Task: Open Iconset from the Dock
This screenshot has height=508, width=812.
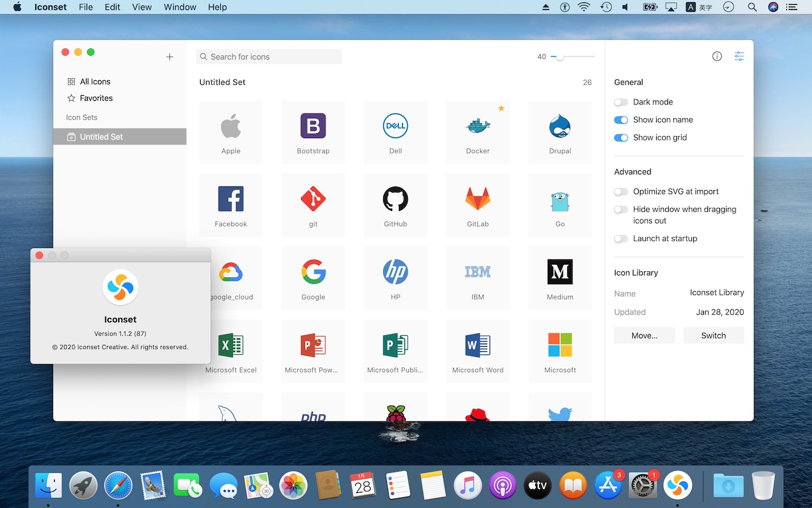Action: coord(678,485)
